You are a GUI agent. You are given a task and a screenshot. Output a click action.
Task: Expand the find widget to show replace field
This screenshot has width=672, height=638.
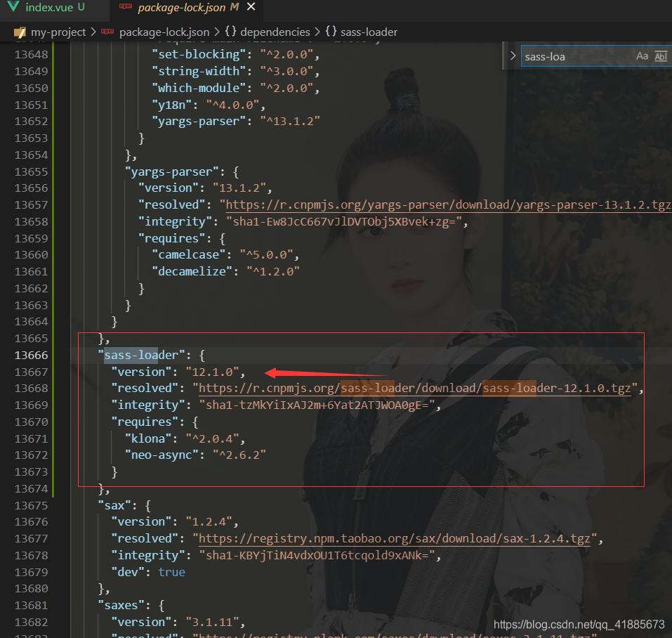512,56
